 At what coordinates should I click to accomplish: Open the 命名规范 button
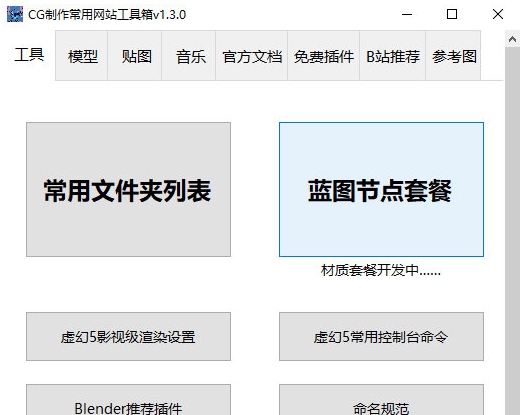(381, 400)
